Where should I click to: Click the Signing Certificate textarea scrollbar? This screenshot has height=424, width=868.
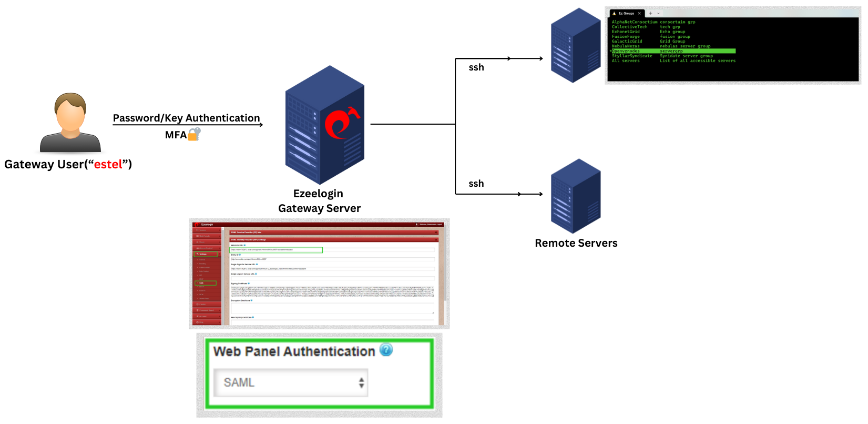[x=433, y=291]
